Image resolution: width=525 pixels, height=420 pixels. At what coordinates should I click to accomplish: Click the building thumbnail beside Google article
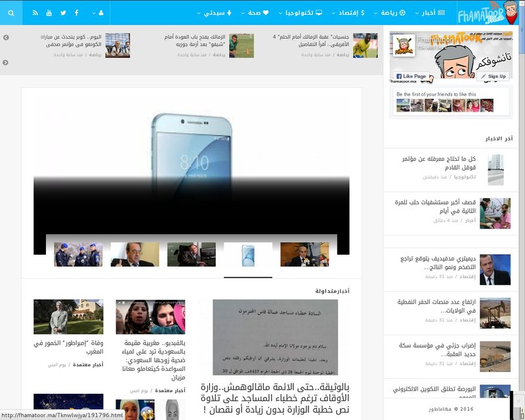click(x=496, y=170)
